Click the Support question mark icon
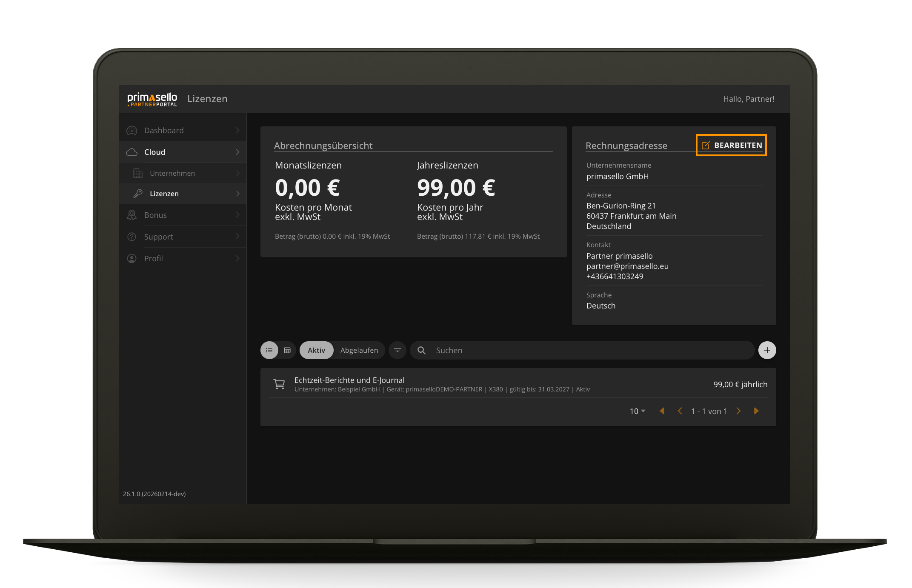912x588 pixels. tap(132, 237)
